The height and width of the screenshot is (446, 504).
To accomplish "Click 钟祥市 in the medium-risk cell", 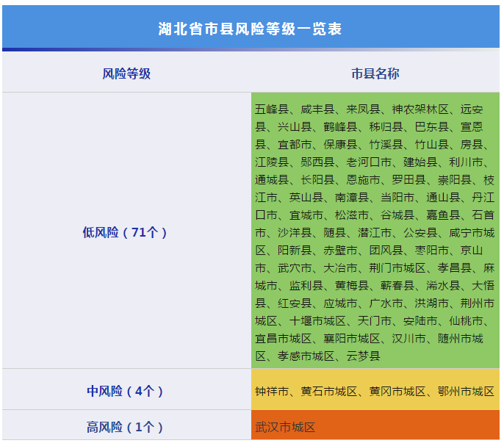I will pyautogui.click(x=272, y=392).
